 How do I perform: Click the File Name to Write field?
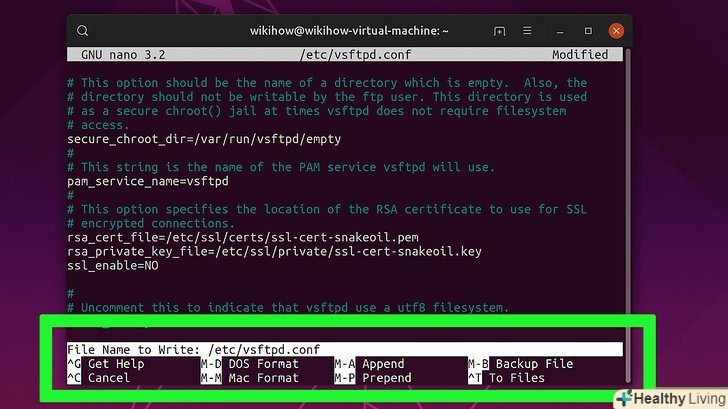[344, 349]
